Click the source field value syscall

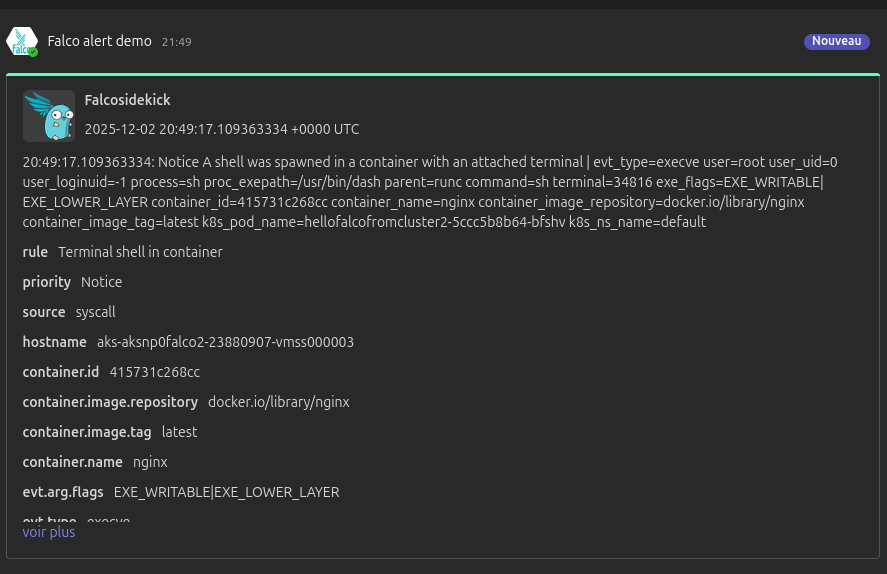coord(95,312)
